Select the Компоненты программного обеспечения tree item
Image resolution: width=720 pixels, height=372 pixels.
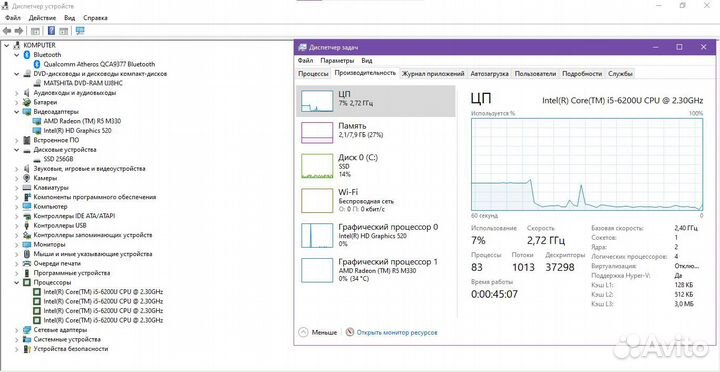tap(95, 197)
